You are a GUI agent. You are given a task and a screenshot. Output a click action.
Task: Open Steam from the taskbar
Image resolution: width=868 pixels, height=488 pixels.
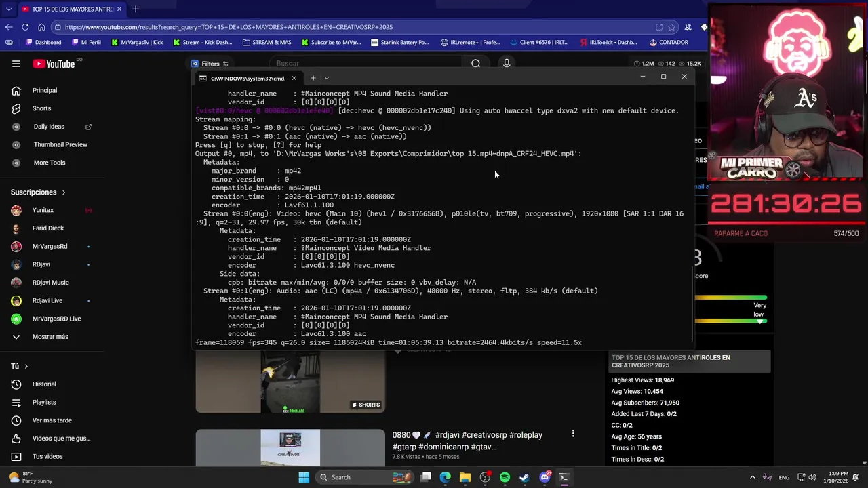click(x=524, y=477)
